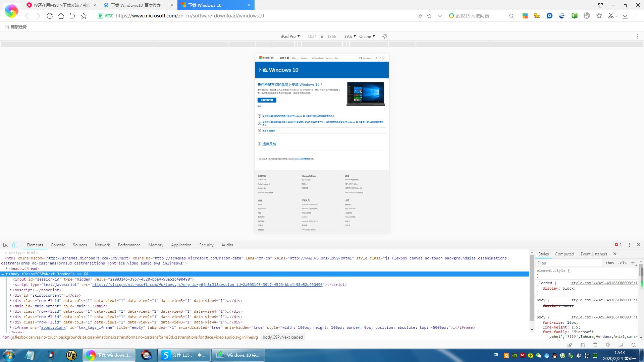Add new style rule plus icon

point(633,263)
